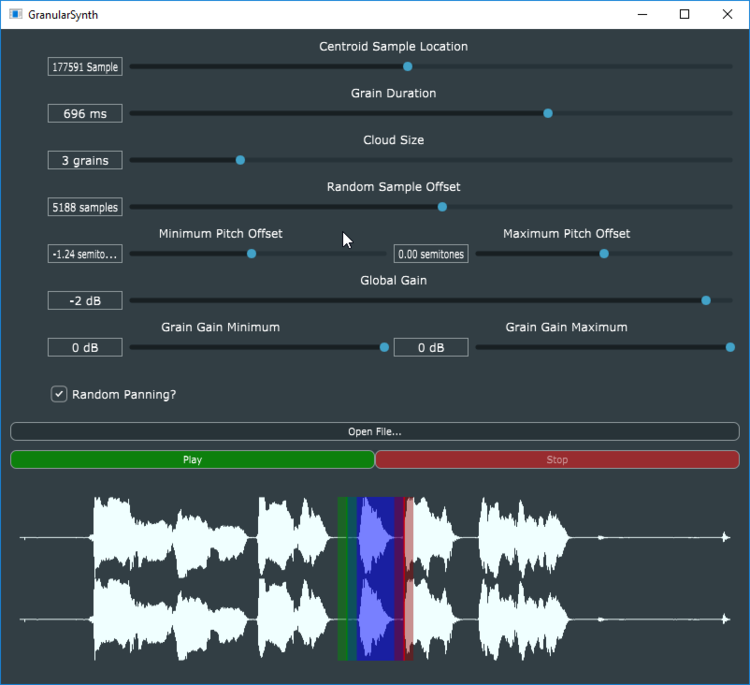This screenshot has height=685, width=750.
Task: Click the Random Panning? label text
Action: (124, 395)
